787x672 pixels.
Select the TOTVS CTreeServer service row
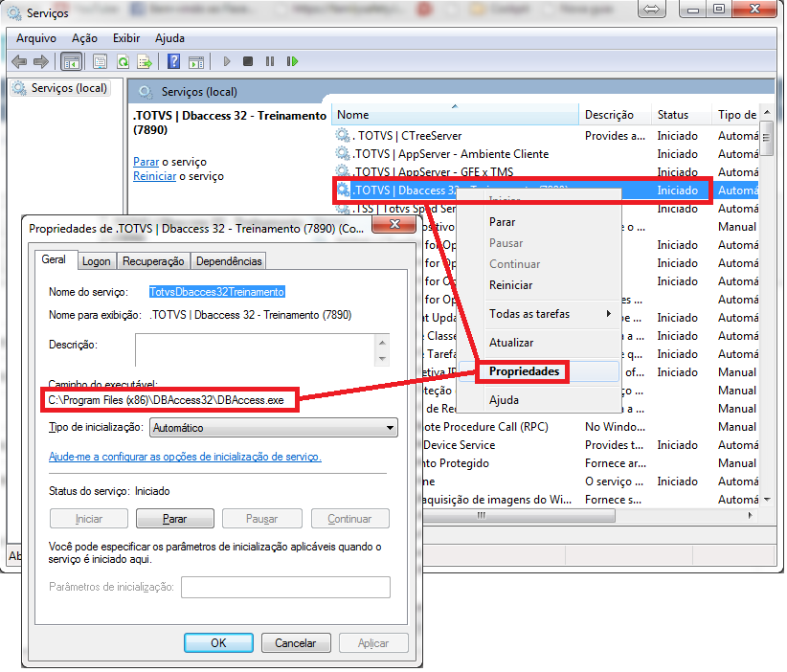[546, 136]
